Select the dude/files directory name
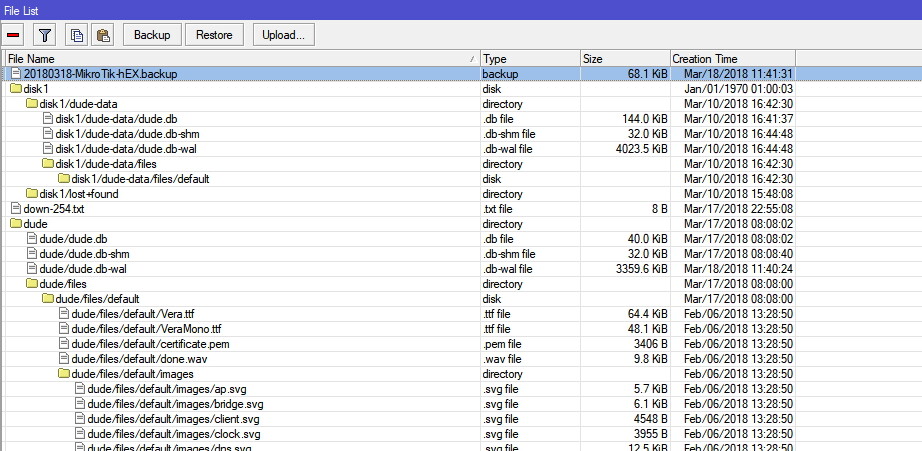Viewport: 922px width, 451px height. 63,284
